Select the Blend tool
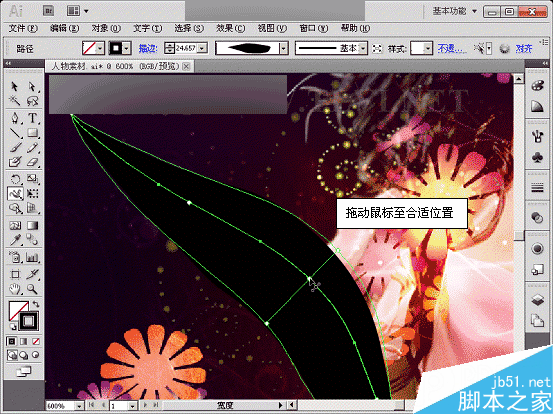This screenshot has height=414, width=553. [32, 240]
